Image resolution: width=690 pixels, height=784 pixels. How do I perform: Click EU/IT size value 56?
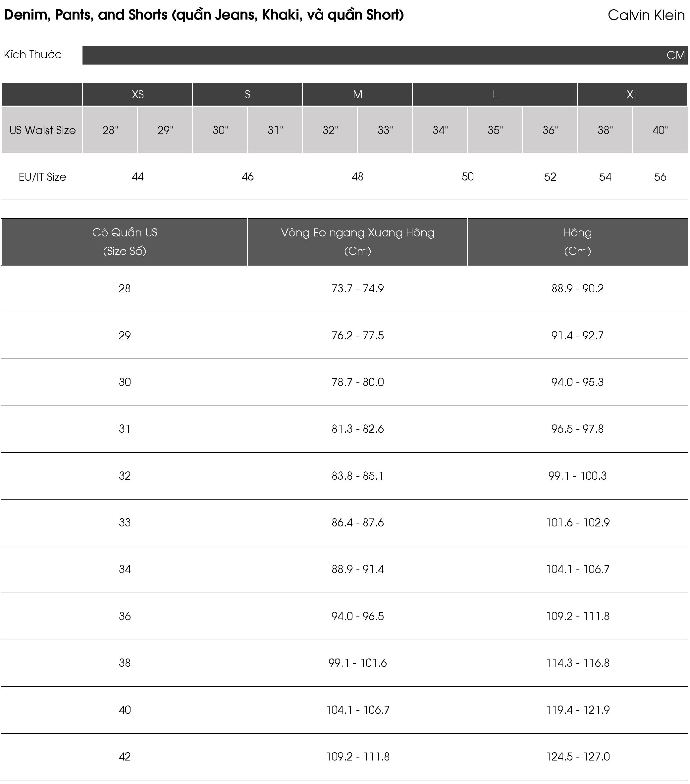(660, 177)
